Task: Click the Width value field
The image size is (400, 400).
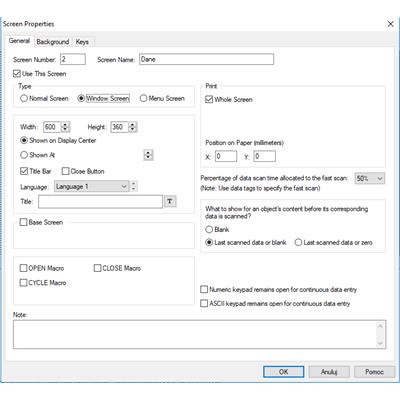Action: coord(53,127)
